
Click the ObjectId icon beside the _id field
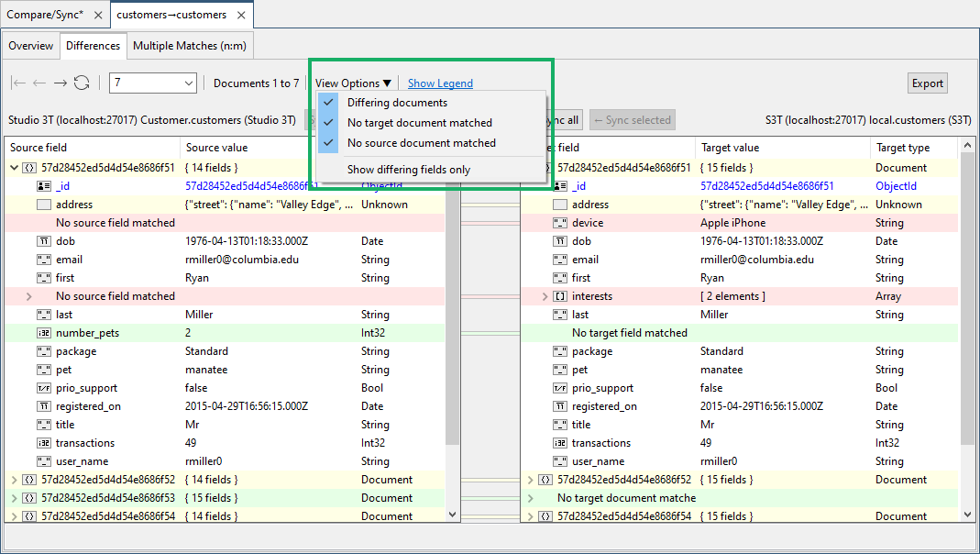(42, 185)
